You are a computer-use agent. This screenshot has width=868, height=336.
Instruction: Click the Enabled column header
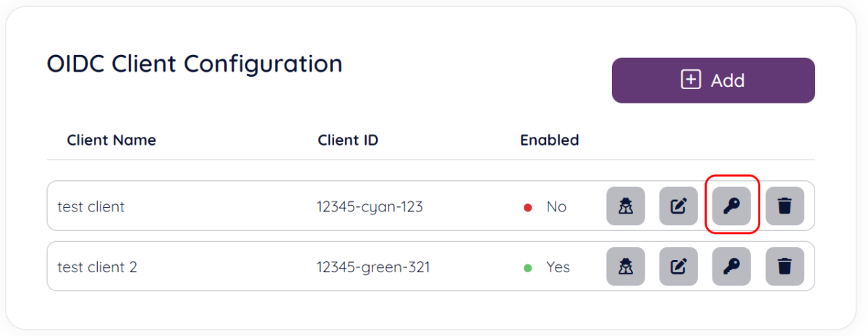(549, 140)
